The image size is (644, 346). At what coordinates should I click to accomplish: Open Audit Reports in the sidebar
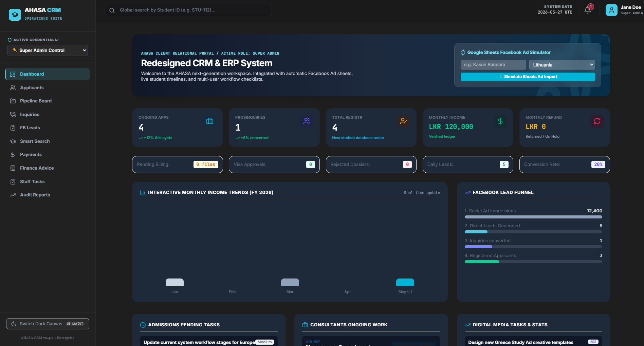48,195
